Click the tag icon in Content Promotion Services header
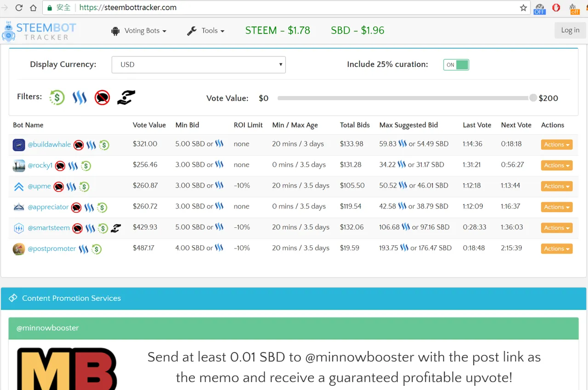The height and width of the screenshot is (390, 588). (13, 298)
